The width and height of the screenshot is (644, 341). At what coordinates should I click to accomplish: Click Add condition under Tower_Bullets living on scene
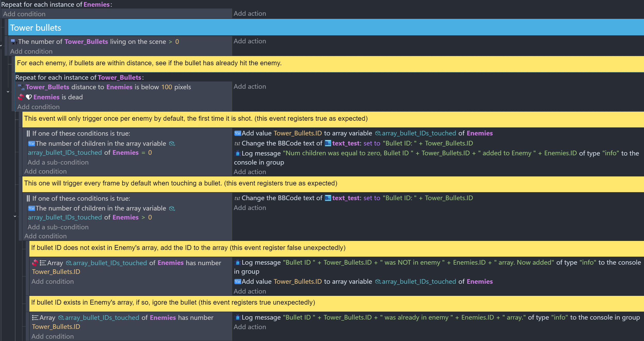tap(31, 52)
